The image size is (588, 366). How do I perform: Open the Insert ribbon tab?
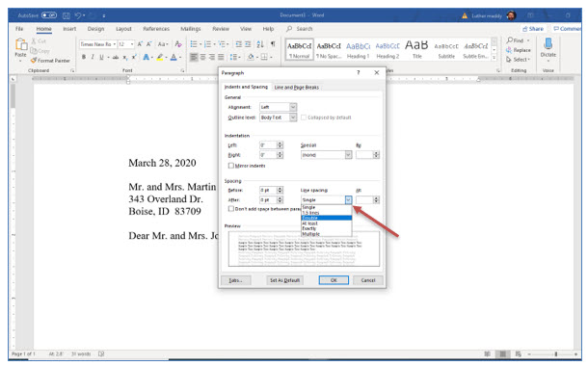point(69,29)
